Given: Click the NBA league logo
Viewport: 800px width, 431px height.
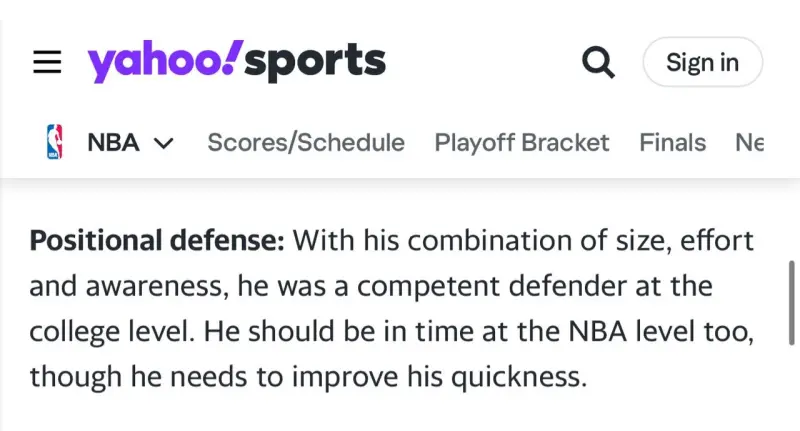Looking at the screenshot, I should [x=55, y=142].
